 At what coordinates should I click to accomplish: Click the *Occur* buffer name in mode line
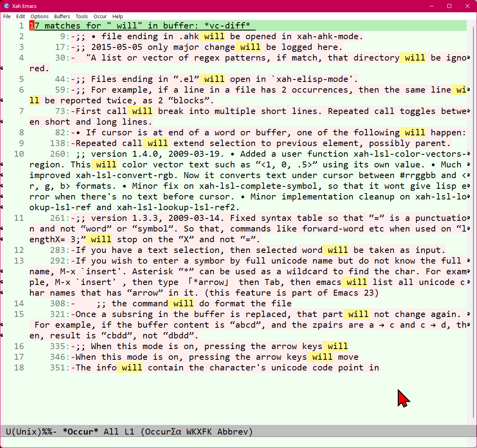(80, 431)
